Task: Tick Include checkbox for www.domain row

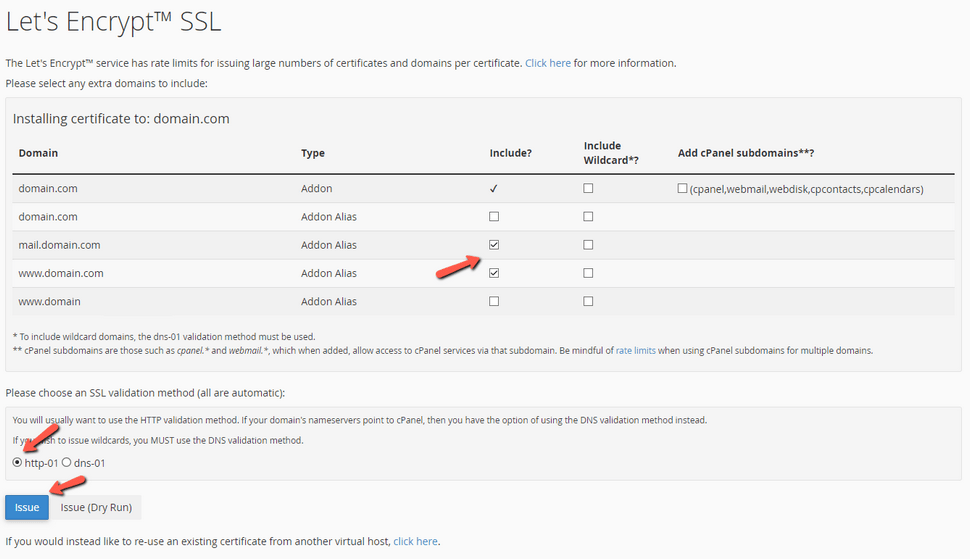Action: click(x=494, y=301)
